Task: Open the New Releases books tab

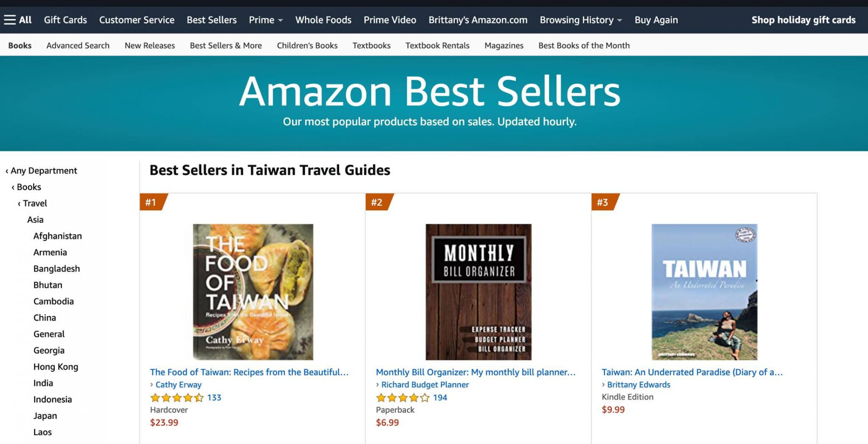Action: 150,46
